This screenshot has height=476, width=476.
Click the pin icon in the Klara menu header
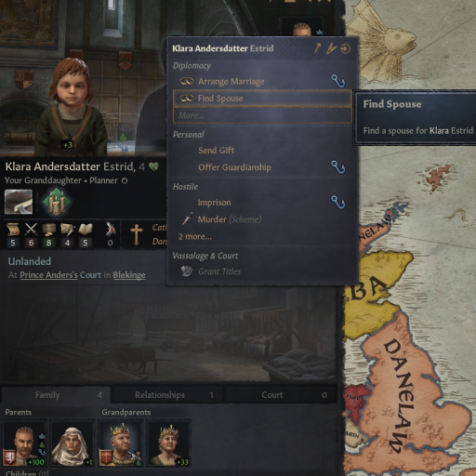tap(317, 48)
